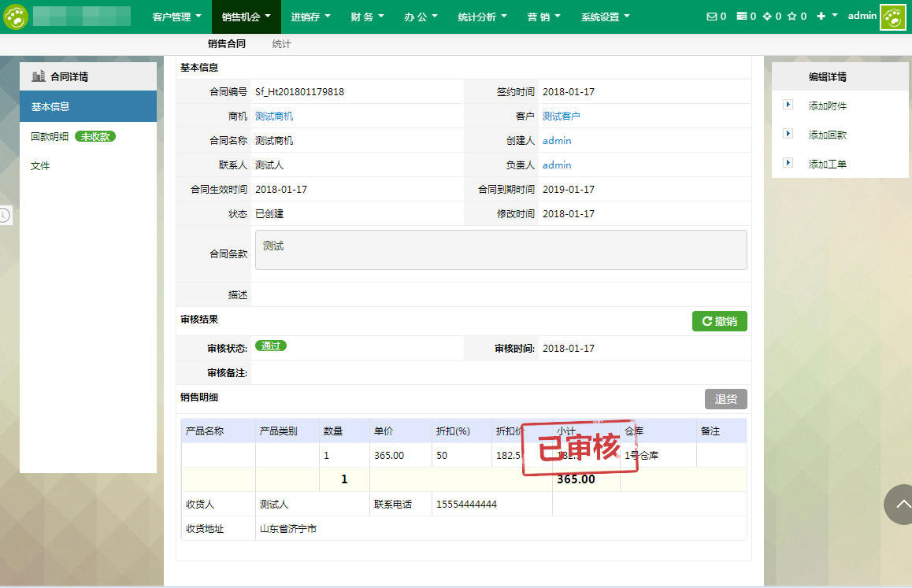Viewport: 912px width, 588px height.
Task: Switch to the 统计 tab
Action: point(281,43)
